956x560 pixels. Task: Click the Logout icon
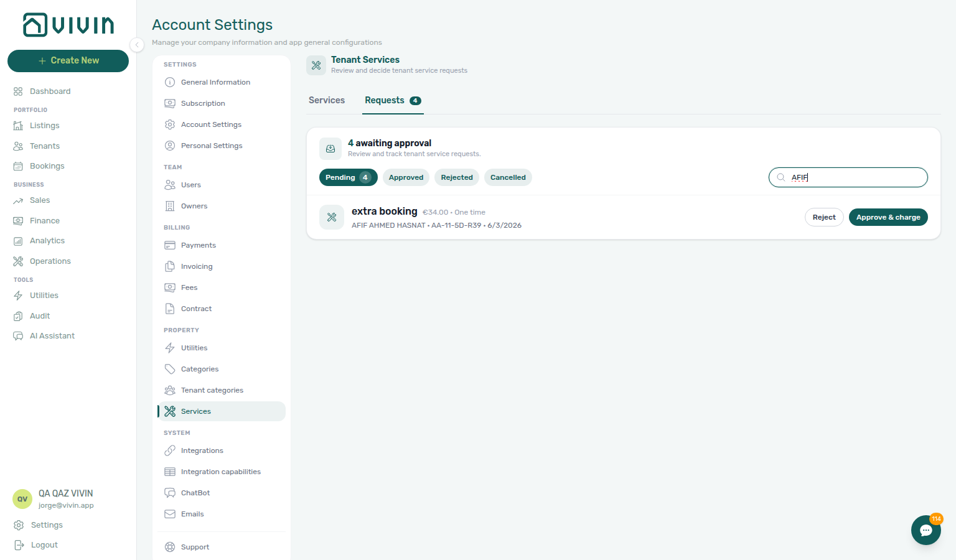[x=19, y=545]
